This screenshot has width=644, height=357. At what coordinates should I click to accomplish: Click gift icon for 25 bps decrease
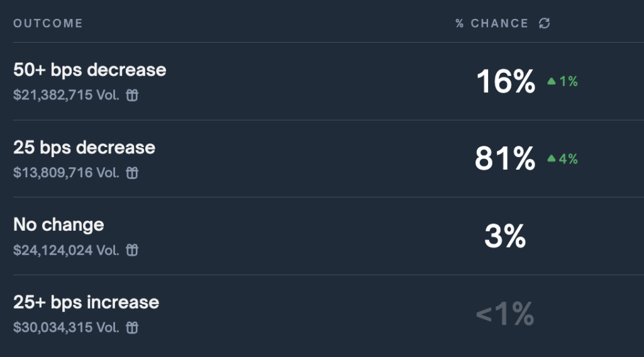click(132, 173)
